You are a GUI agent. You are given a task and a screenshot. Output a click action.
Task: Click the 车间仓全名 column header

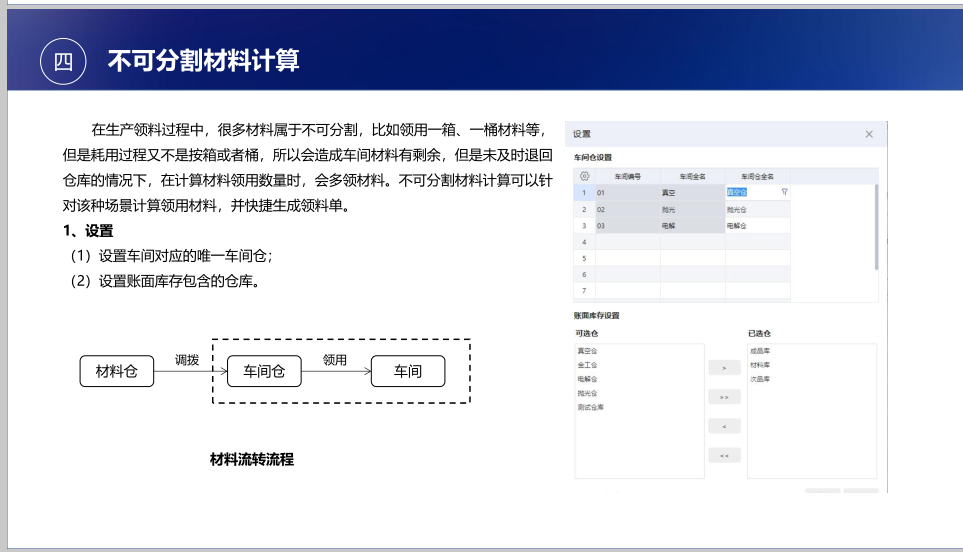click(x=757, y=176)
